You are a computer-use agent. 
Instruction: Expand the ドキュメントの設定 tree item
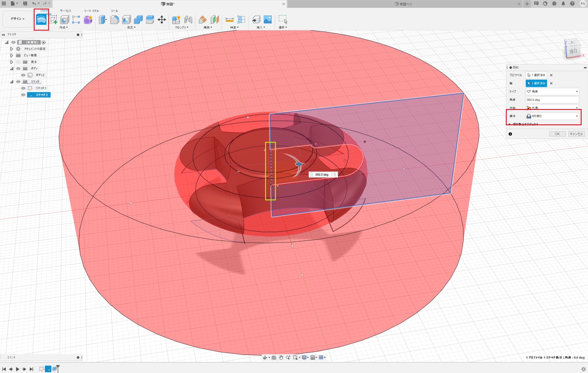tap(11, 49)
